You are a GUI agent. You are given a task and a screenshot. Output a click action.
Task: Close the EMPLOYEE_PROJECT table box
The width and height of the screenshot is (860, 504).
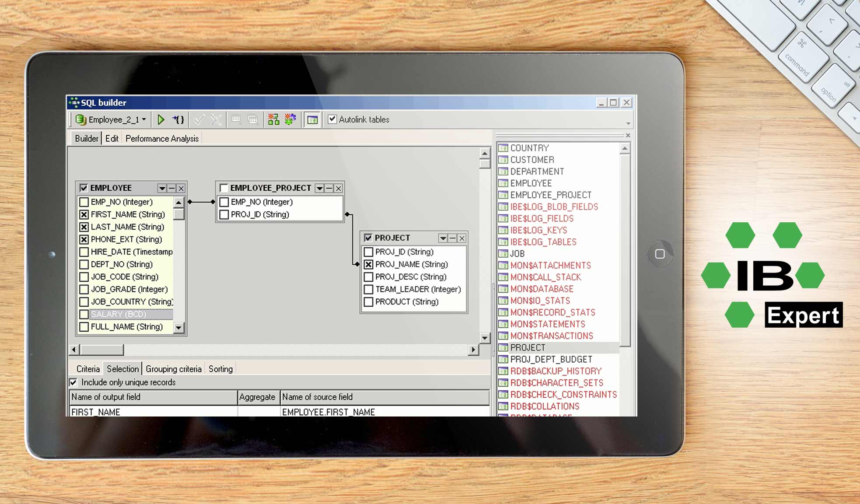coord(339,188)
